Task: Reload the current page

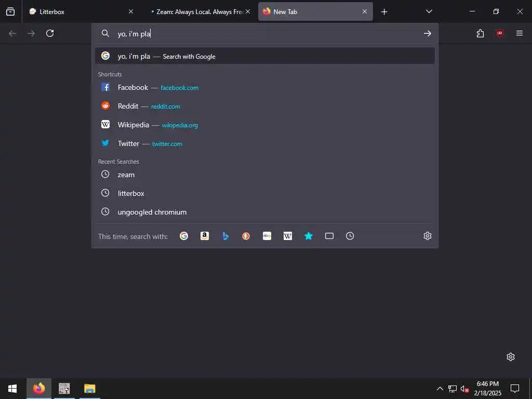Action: 50,33
